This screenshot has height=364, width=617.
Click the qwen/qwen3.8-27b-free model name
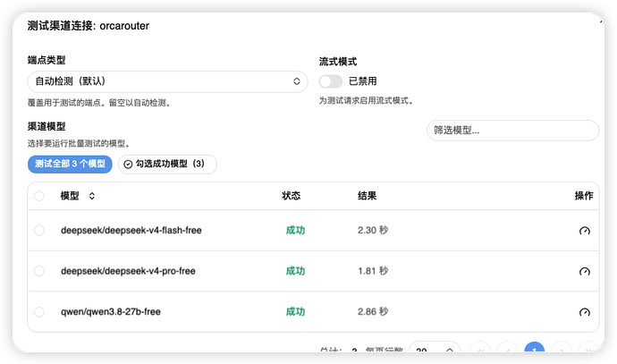pyautogui.click(x=111, y=311)
